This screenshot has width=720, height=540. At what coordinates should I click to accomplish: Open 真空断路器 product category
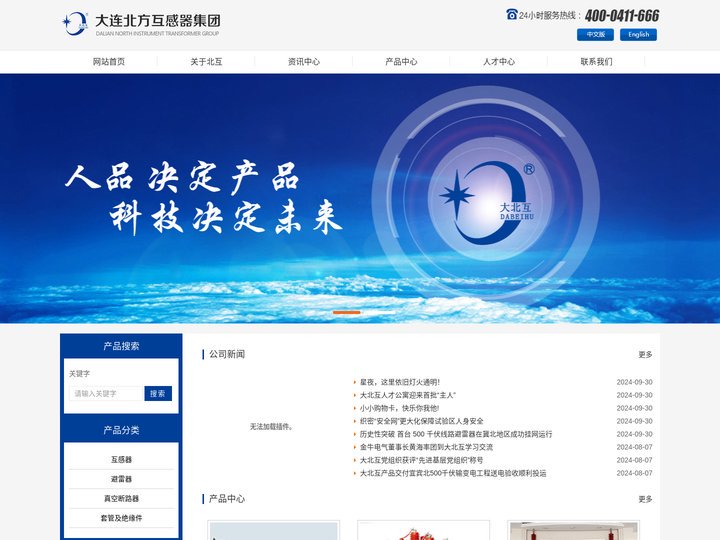click(x=121, y=498)
